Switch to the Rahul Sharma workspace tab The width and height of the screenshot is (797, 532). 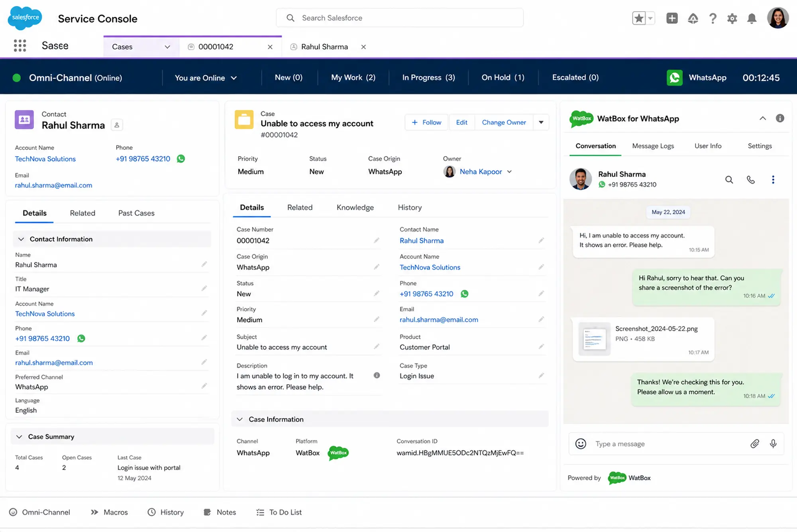[324, 47]
